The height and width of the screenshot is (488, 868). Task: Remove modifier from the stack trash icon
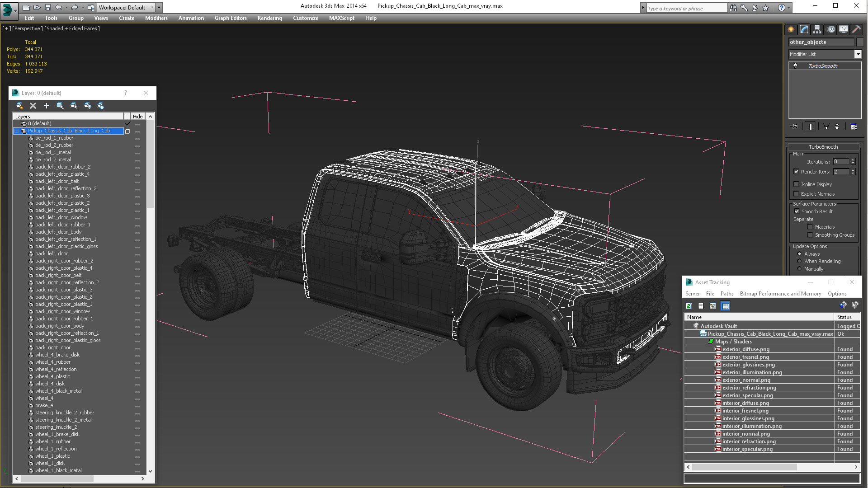click(837, 127)
